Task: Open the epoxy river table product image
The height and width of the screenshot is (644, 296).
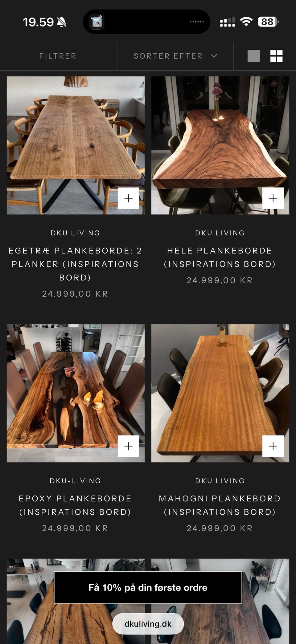Action: 76,393
